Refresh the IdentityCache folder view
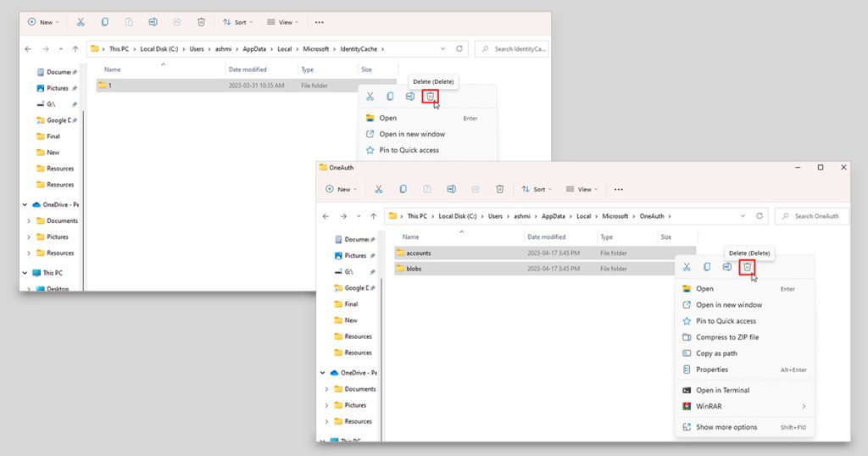Viewport: 868px width, 456px height. [459, 48]
